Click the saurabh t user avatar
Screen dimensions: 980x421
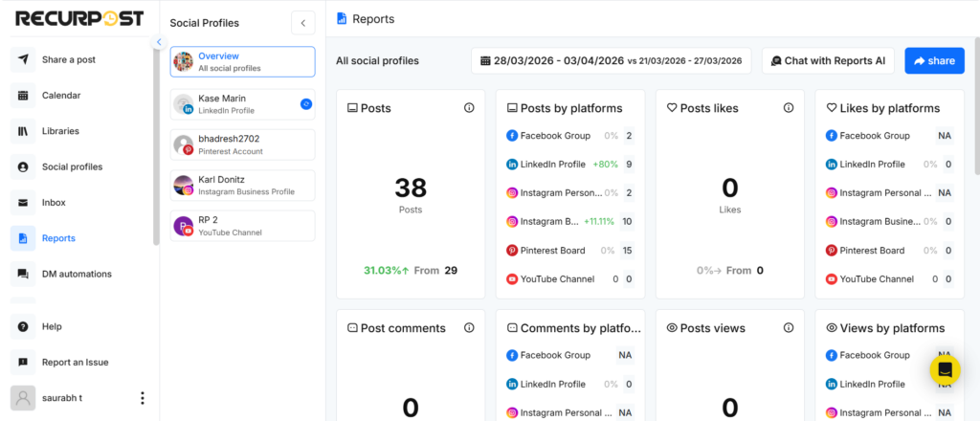point(23,398)
